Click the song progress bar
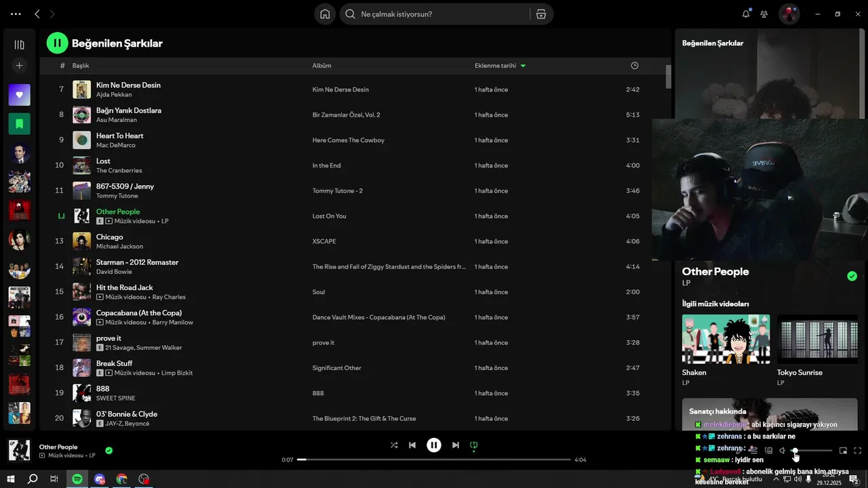 click(x=434, y=460)
